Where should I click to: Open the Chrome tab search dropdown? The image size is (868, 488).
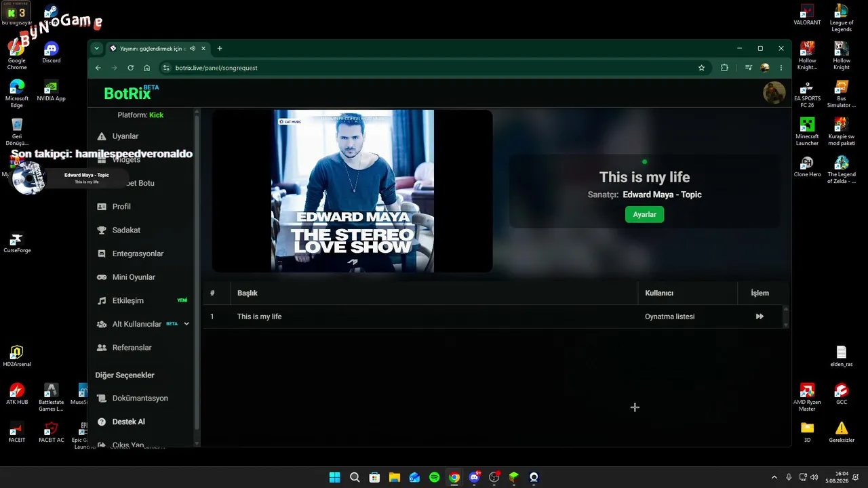(96, 48)
